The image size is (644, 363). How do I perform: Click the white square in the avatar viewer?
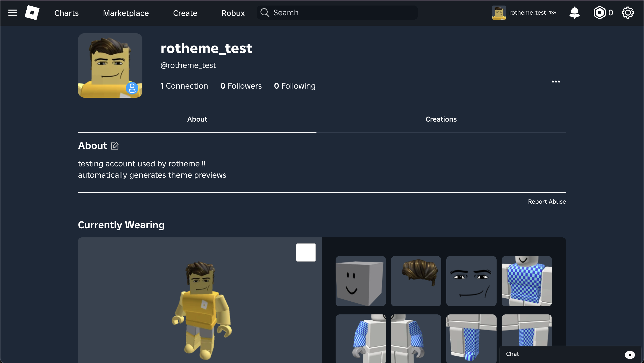(x=306, y=252)
